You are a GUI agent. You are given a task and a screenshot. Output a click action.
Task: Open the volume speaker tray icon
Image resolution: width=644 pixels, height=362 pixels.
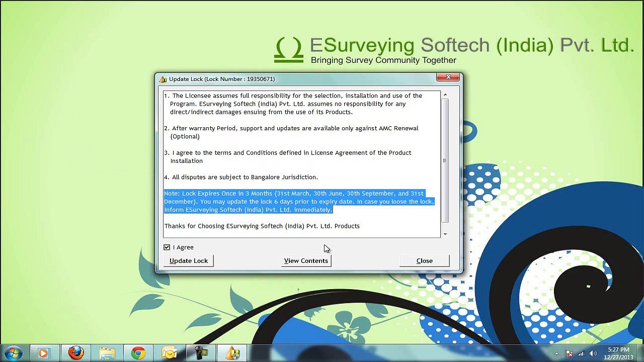click(x=593, y=353)
